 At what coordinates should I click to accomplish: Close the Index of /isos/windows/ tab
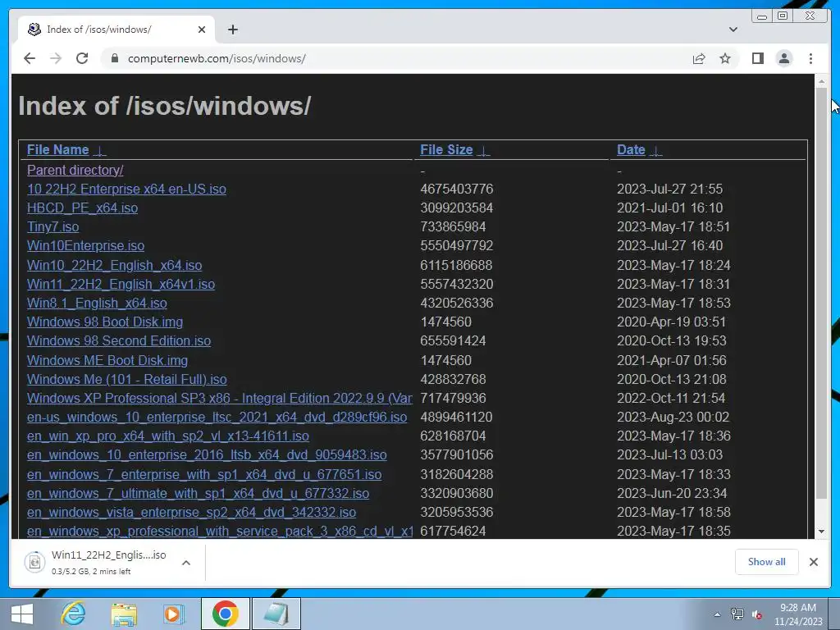(x=202, y=30)
